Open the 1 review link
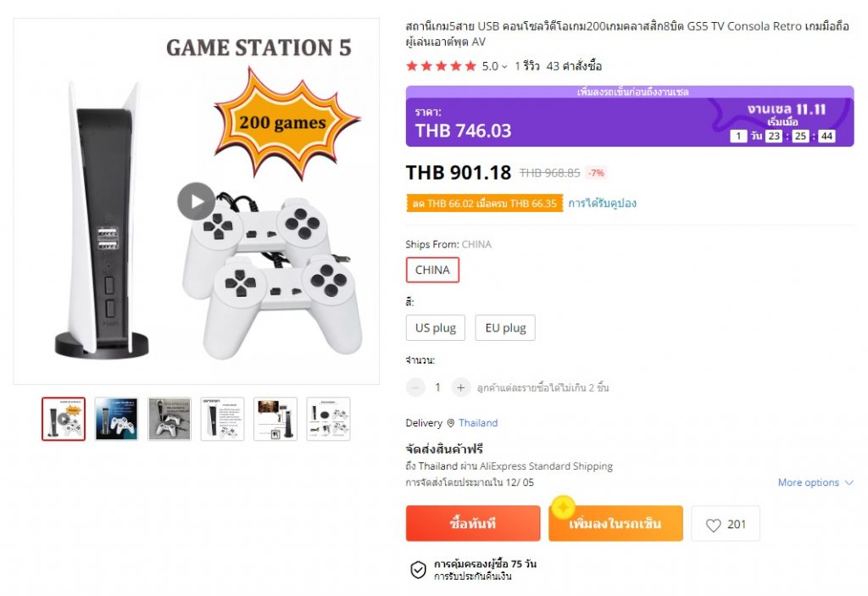The width and height of the screenshot is (868, 596). pyautogui.click(x=527, y=66)
